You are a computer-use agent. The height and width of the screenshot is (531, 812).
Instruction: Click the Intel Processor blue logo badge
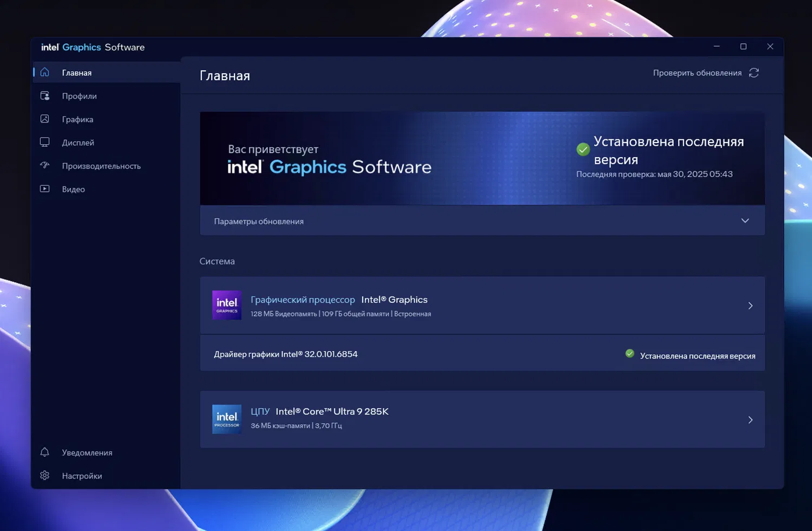pos(227,419)
